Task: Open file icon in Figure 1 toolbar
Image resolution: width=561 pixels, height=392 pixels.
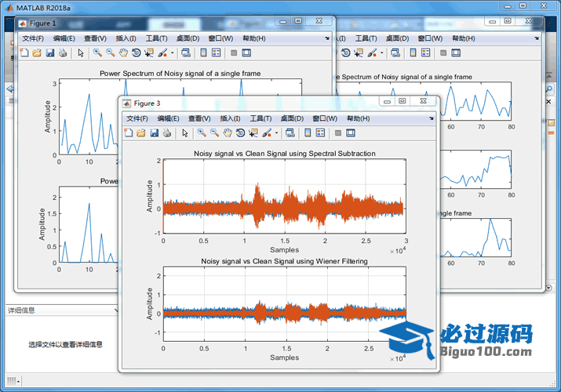Action: (x=37, y=53)
